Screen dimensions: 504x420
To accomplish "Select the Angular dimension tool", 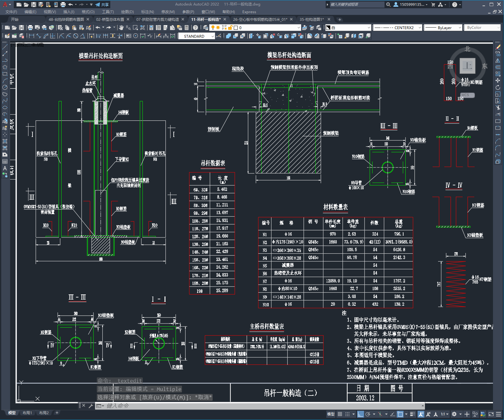I will pyautogui.click(x=82, y=36).
